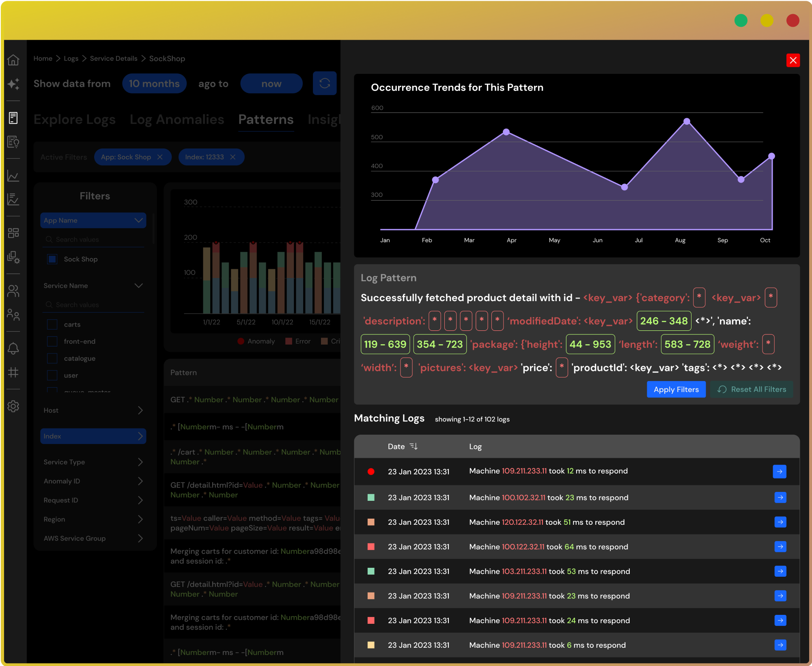Toggle the 119 – 639 range token

[385, 344]
